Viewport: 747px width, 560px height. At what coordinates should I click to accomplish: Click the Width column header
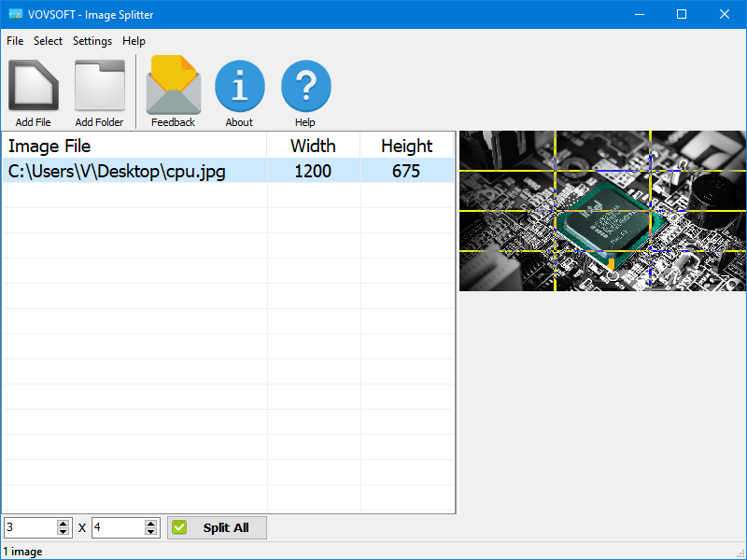point(313,146)
